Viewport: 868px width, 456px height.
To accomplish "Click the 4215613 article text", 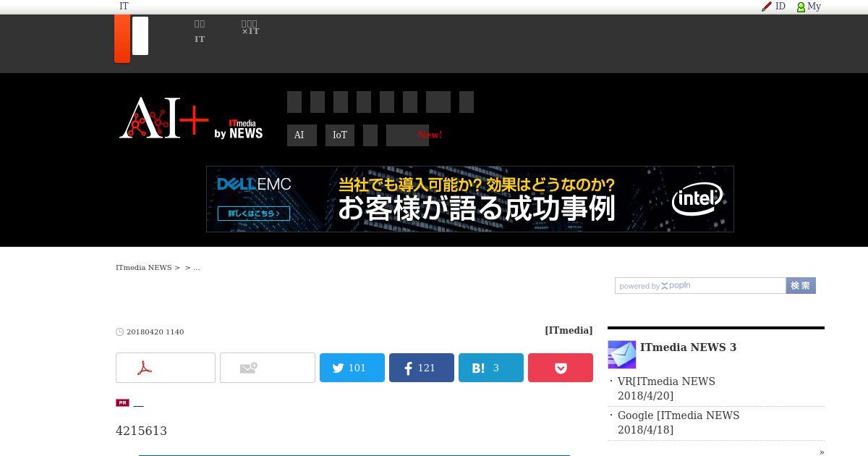I will 141,431.
